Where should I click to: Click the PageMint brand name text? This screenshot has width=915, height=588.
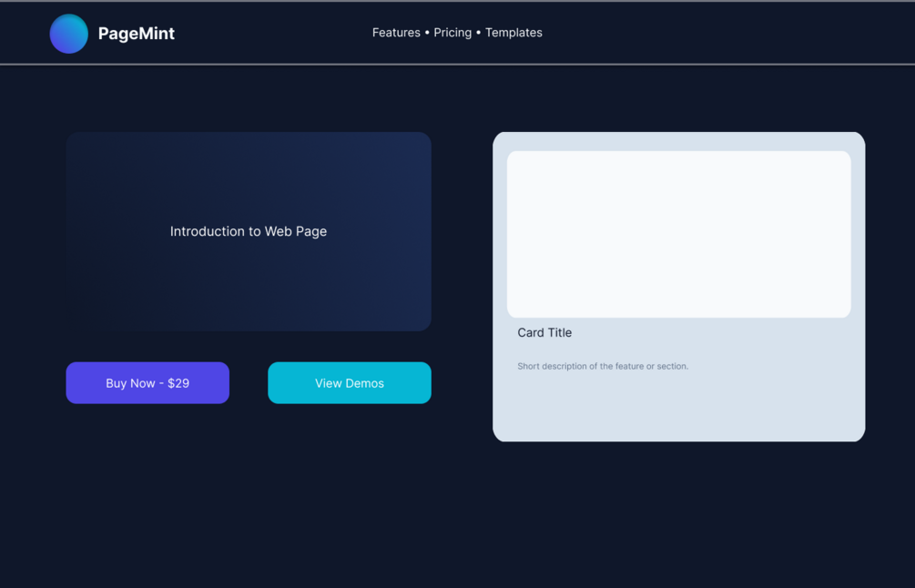click(137, 34)
